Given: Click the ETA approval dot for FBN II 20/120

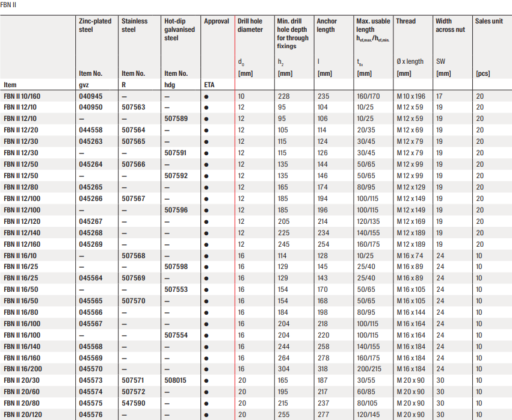Looking at the screenshot, I should [x=206, y=415].
